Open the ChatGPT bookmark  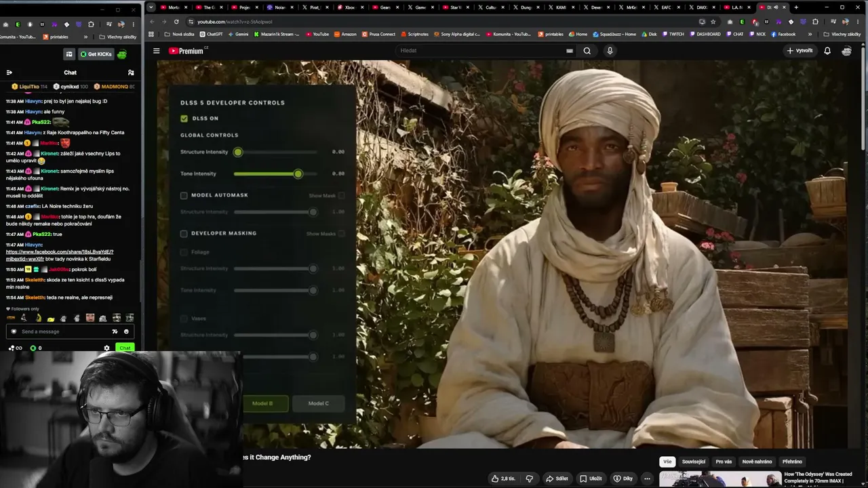point(212,35)
